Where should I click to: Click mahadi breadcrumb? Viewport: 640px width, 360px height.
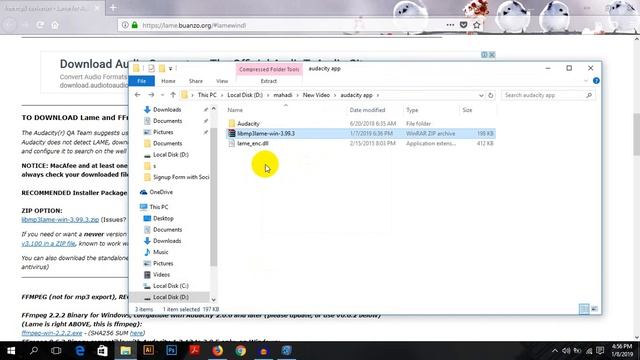(283, 95)
